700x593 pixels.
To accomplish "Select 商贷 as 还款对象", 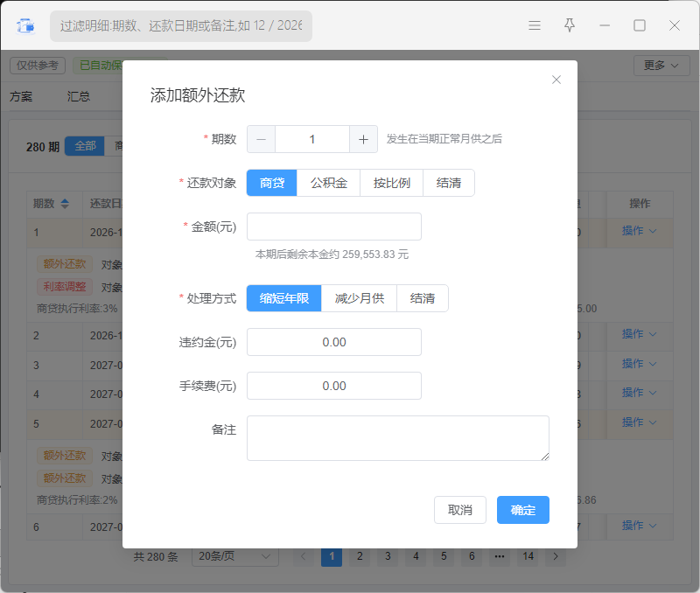I will [272, 183].
